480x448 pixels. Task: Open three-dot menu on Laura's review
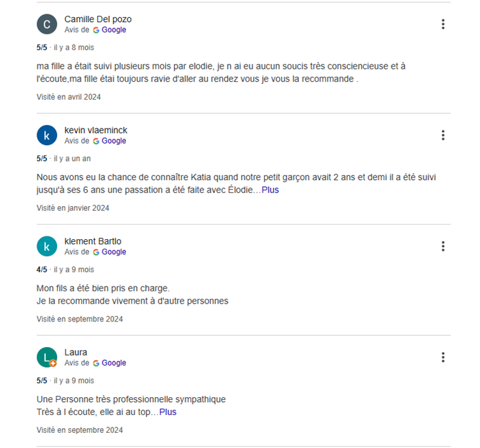[x=443, y=357]
